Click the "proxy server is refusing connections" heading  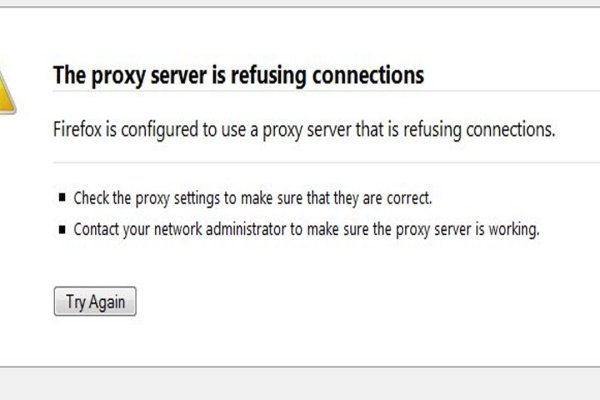point(238,75)
